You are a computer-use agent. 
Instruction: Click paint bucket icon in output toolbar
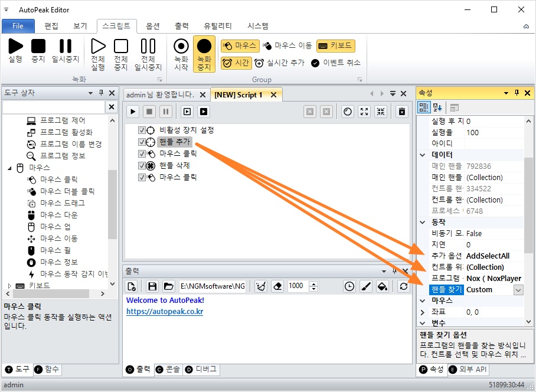383,286
